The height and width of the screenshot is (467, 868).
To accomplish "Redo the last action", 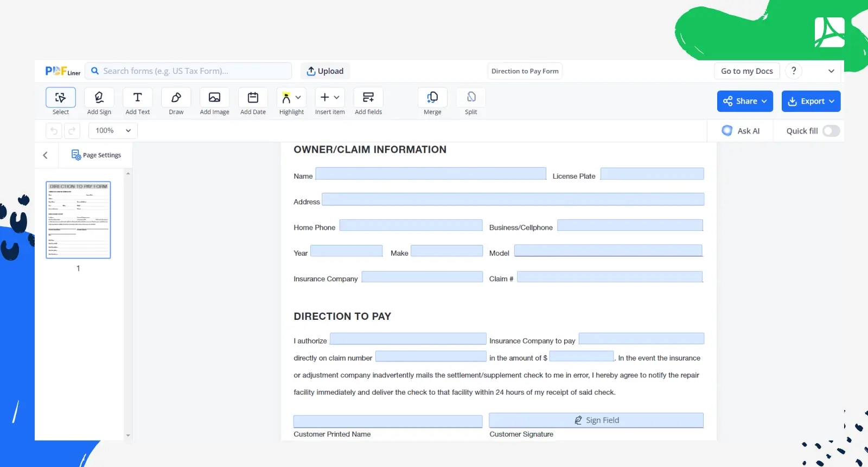I will 72,131.
